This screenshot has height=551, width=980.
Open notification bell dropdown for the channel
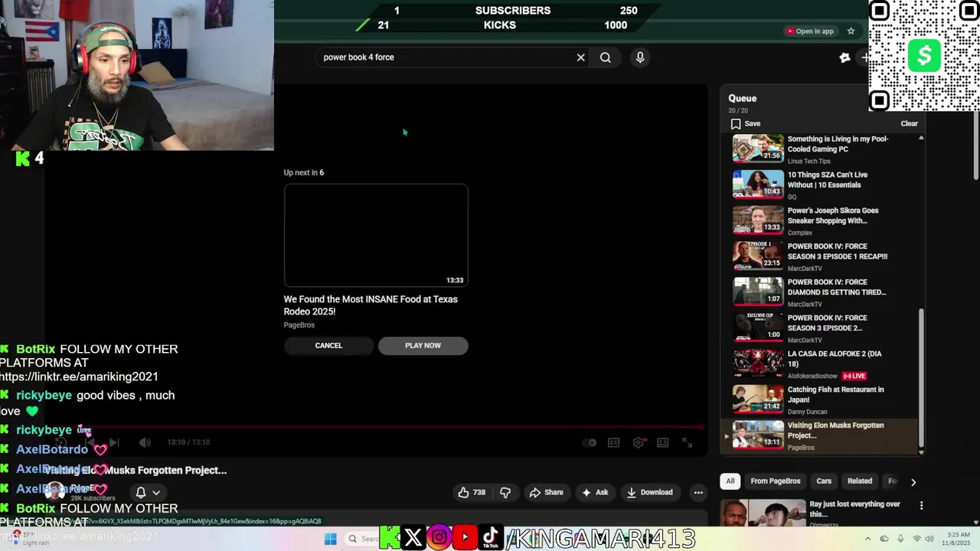click(x=148, y=493)
